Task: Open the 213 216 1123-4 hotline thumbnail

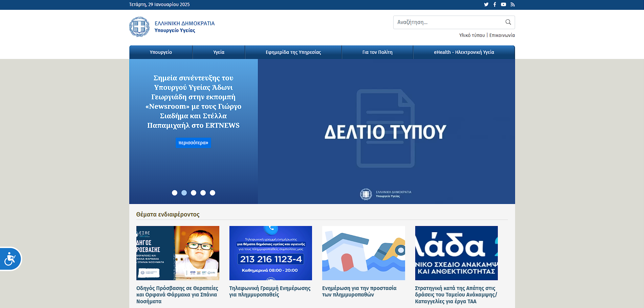Action: pos(271,253)
